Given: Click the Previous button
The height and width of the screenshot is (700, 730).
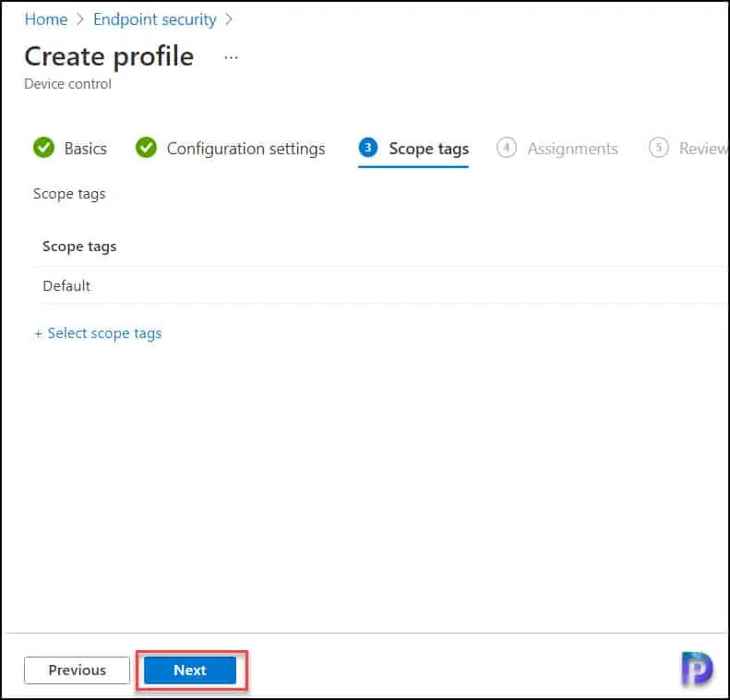Looking at the screenshot, I should click(x=77, y=670).
